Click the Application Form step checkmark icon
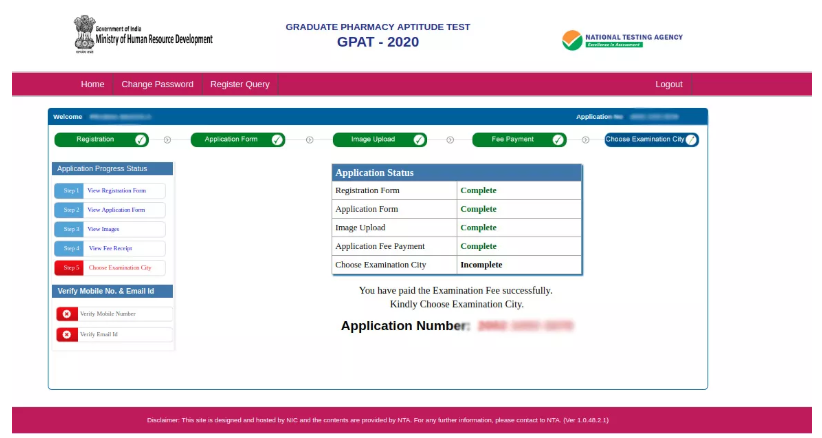 pyautogui.click(x=280, y=140)
